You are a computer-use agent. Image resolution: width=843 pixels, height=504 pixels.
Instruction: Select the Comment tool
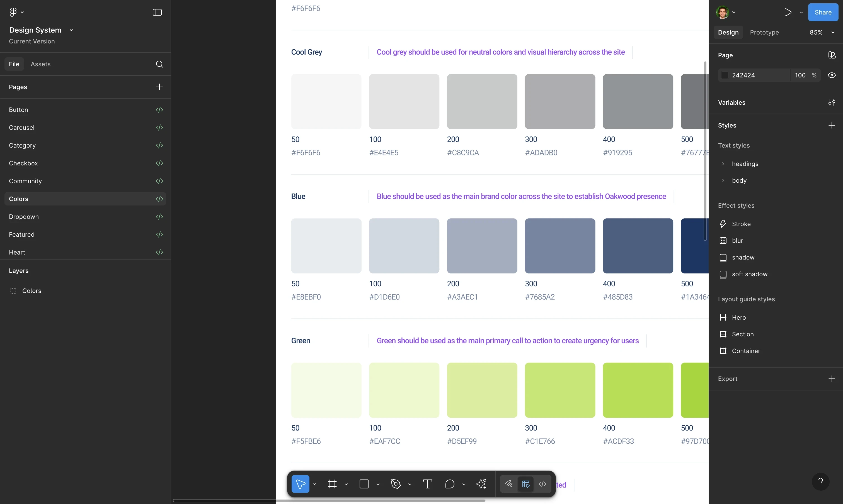449,484
